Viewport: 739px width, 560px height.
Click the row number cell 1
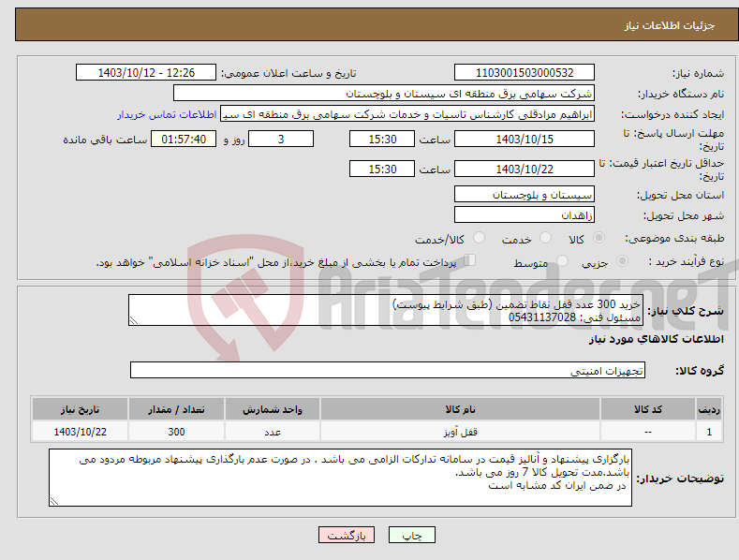click(x=709, y=432)
